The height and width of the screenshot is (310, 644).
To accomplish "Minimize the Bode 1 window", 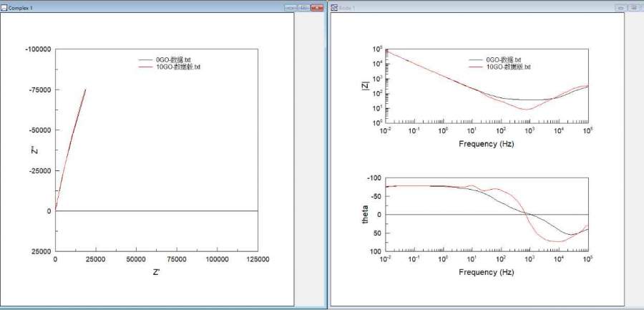I will click(x=620, y=8).
